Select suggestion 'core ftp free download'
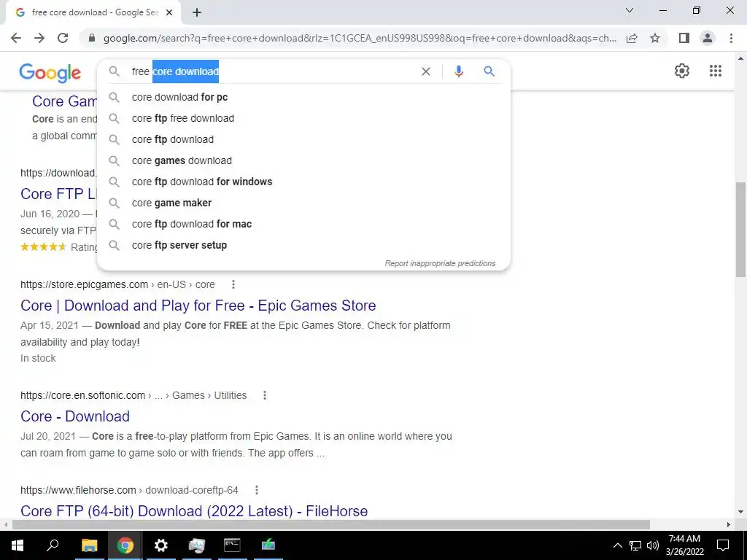747x560 pixels. (x=303, y=118)
